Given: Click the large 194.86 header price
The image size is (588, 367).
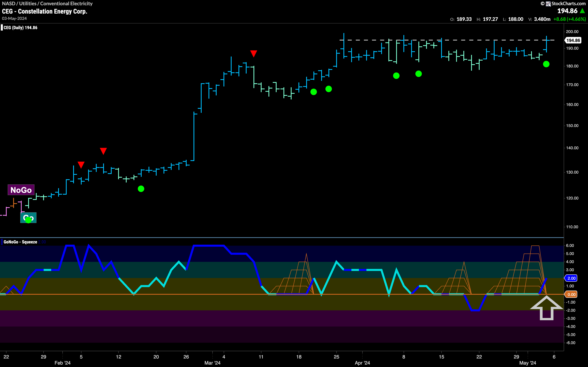Looking at the screenshot, I should tap(567, 11).
